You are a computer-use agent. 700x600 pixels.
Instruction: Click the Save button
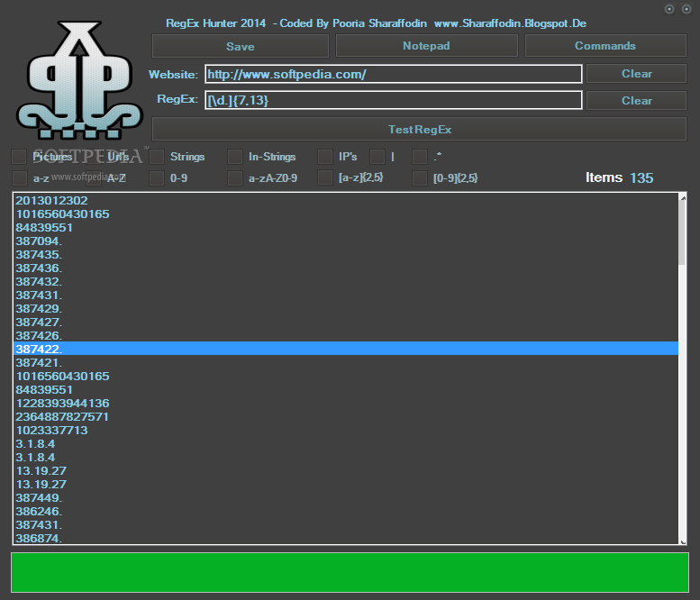[x=241, y=46]
